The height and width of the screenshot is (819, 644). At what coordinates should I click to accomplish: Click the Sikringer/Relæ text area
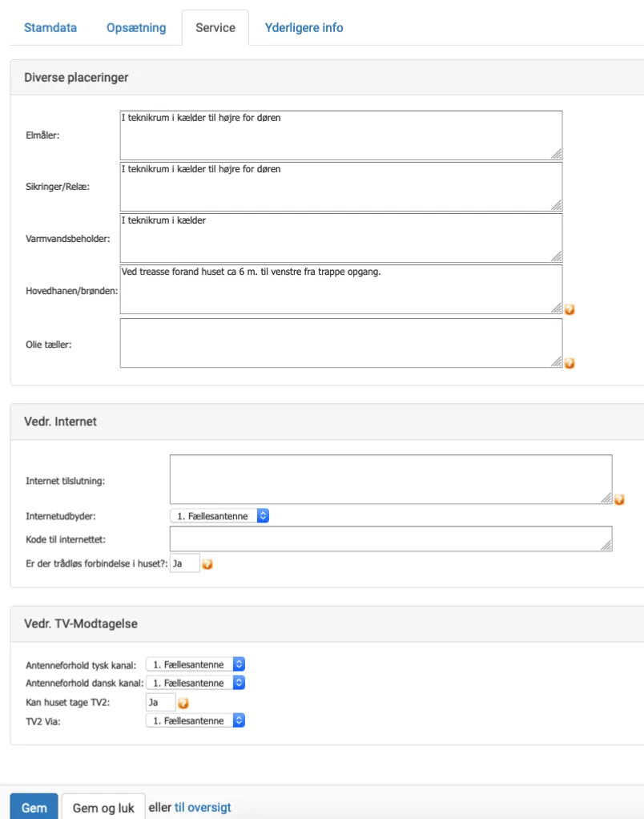coord(340,187)
